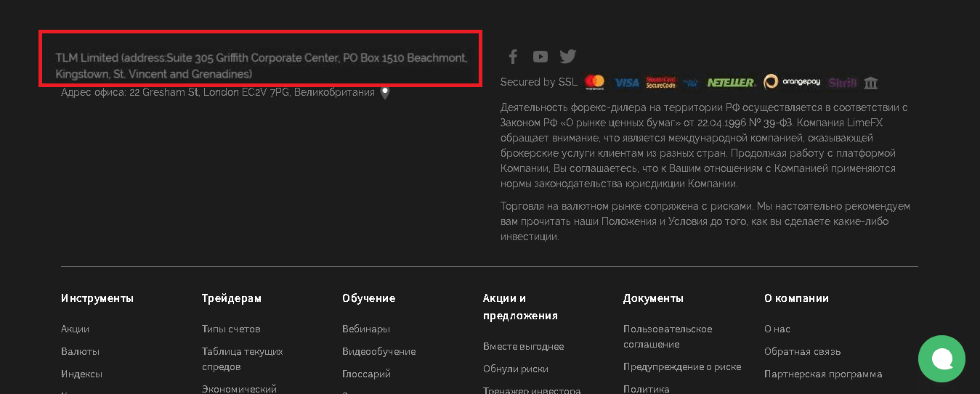Click the Mastercard payment logo
Image resolution: width=980 pixels, height=394 pixels.
pos(595,83)
